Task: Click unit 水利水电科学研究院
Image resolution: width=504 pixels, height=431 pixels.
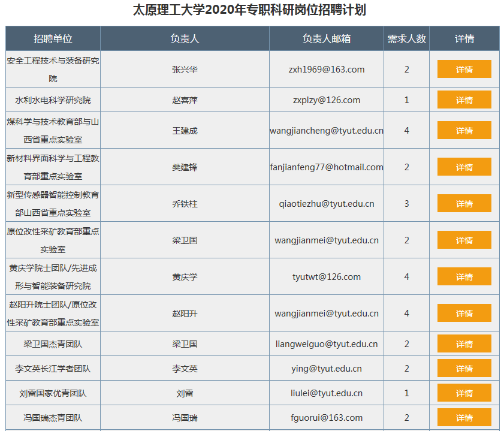Action: [x=53, y=100]
